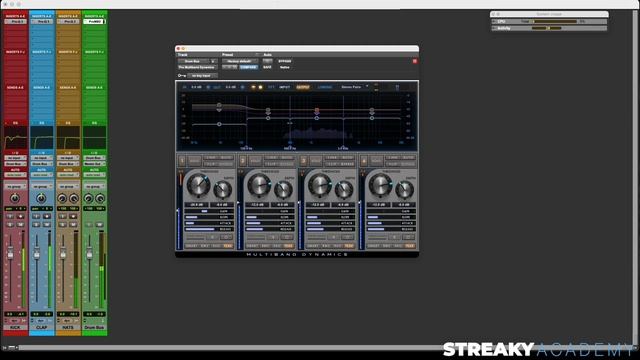The height and width of the screenshot is (360, 640).
Task: Open HATS track output selector
Action: pyautogui.click(x=68, y=164)
